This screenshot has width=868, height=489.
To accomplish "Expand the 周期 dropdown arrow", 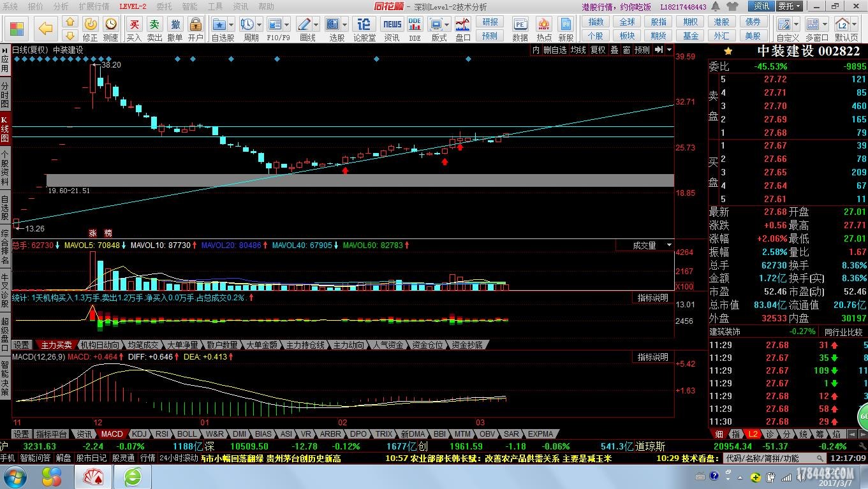I will (259, 25).
